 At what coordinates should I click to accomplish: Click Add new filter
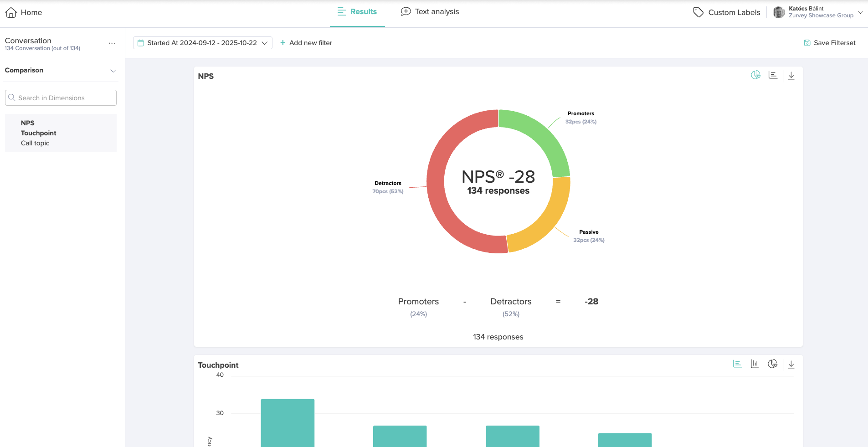[x=306, y=43]
